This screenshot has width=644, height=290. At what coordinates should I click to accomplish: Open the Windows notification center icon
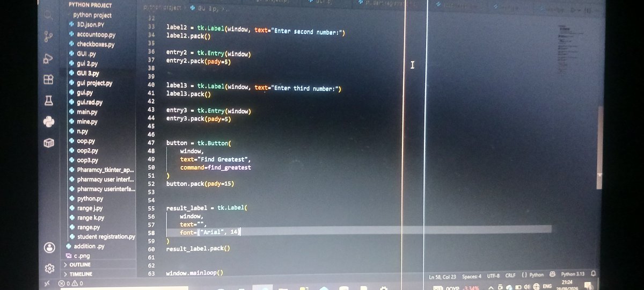pyautogui.click(x=588, y=286)
